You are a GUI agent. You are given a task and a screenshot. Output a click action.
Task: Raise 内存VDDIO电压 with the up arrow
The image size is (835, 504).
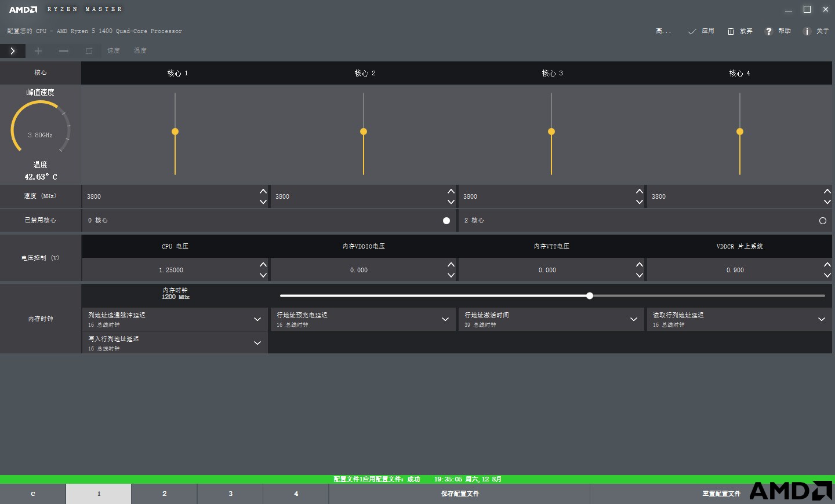point(451,265)
